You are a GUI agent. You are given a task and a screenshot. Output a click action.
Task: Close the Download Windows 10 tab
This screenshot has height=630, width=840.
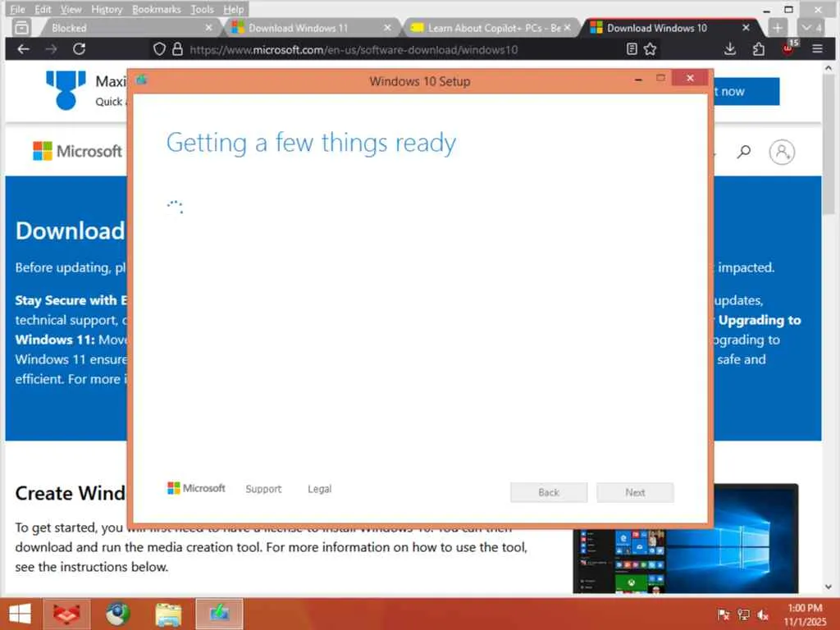pos(746,27)
